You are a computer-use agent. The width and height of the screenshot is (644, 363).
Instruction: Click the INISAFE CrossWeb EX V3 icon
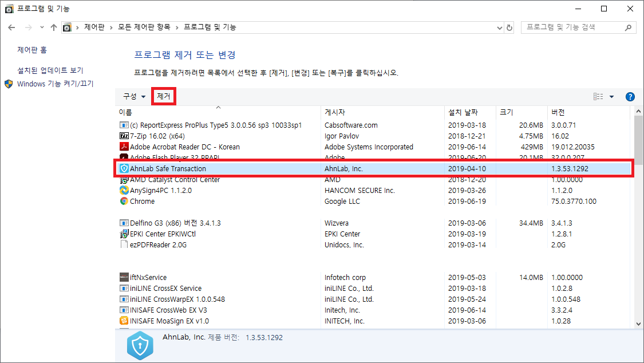point(124,310)
